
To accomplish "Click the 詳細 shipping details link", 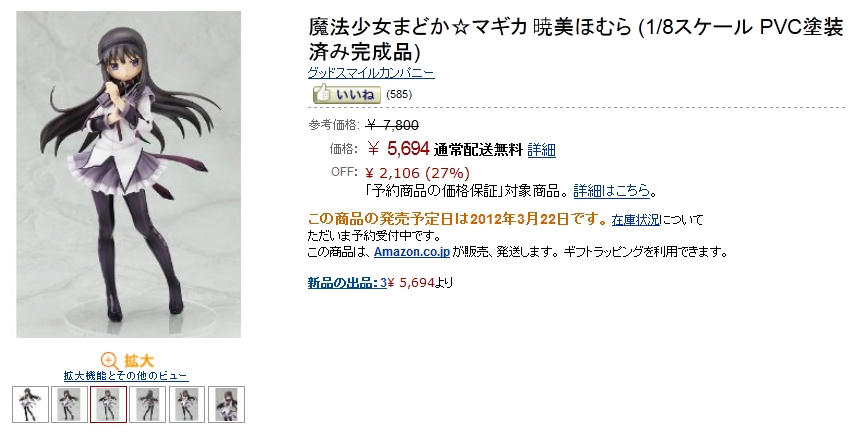I will pyautogui.click(x=542, y=149).
